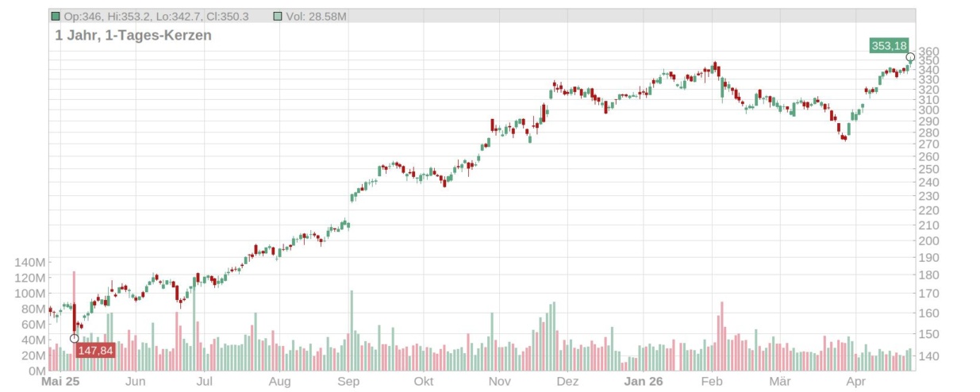980x392 pixels.
Task: Click the volume legend color square
Action: tap(276, 16)
